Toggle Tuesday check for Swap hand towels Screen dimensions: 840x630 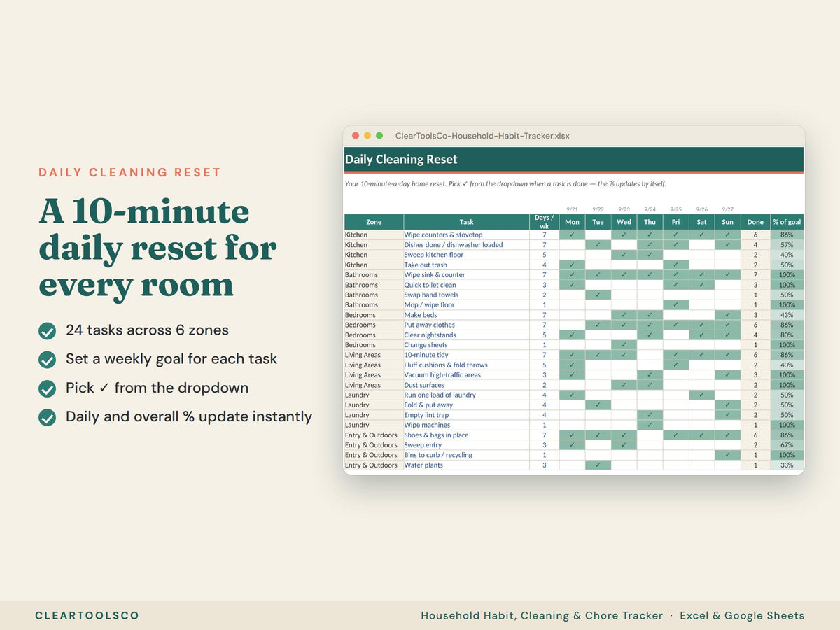(x=598, y=295)
